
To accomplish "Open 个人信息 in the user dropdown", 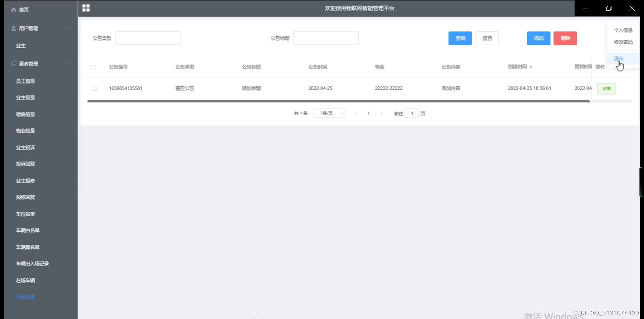I will 623,30.
